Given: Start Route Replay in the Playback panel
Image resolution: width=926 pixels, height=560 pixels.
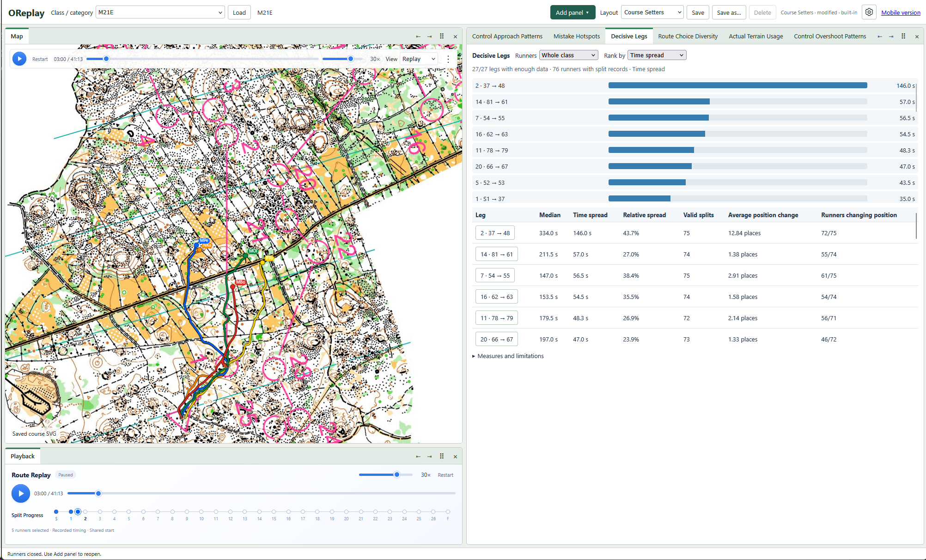Looking at the screenshot, I should click(21, 493).
